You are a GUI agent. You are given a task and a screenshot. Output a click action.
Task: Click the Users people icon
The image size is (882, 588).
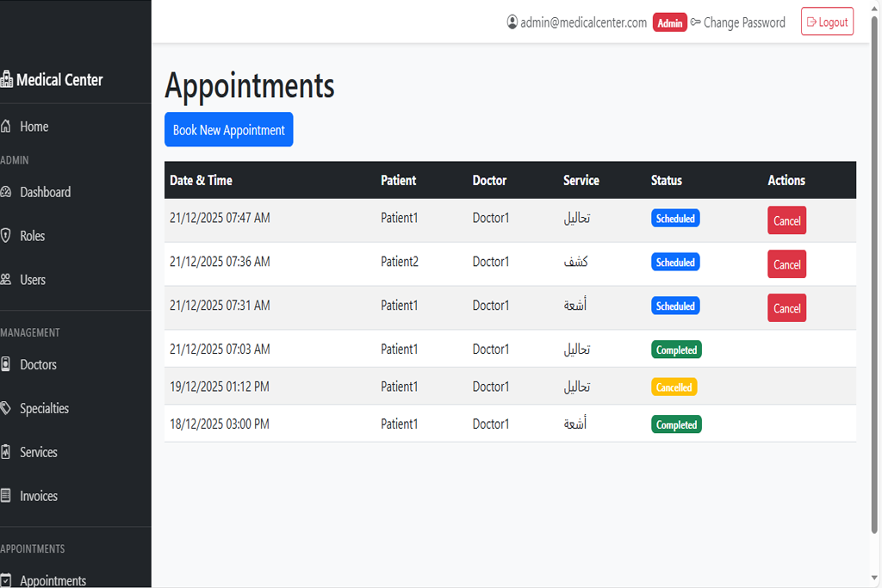coord(6,280)
